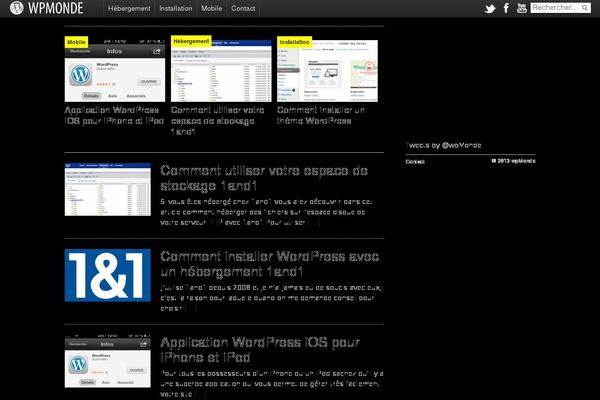Viewport: 600px width, 400px height.
Task: Open the Mobile menu item
Action: tap(212, 8)
